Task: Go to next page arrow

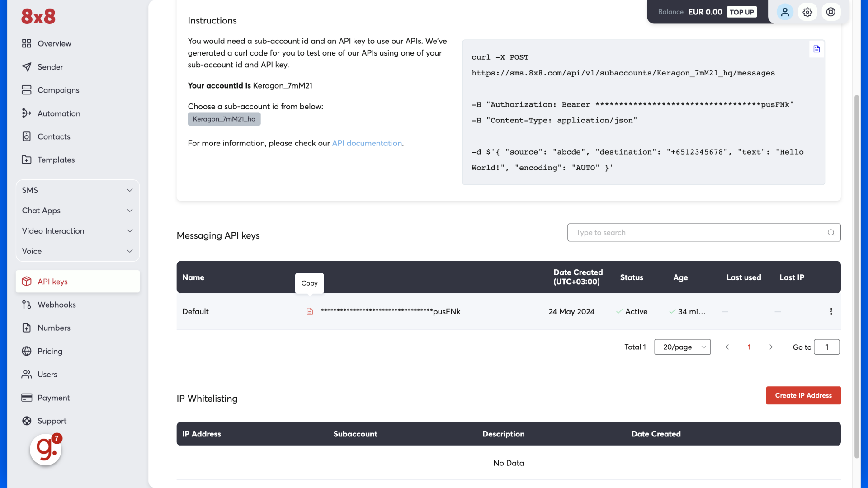Action: coord(771,347)
